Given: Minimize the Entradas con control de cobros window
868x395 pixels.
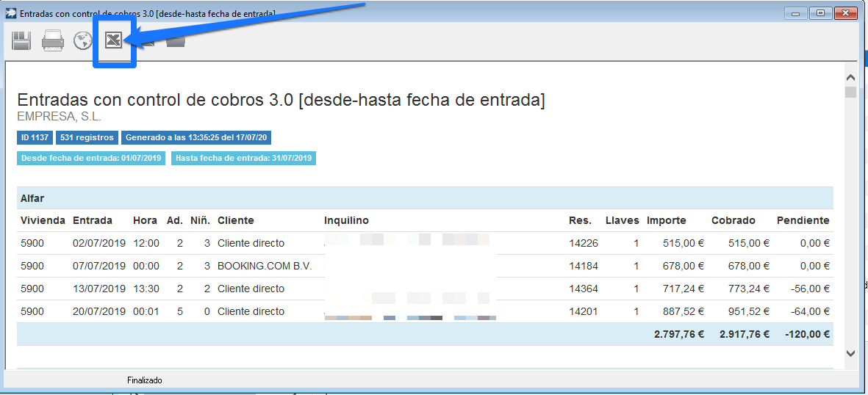Looking at the screenshot, I should coord(795,12).
